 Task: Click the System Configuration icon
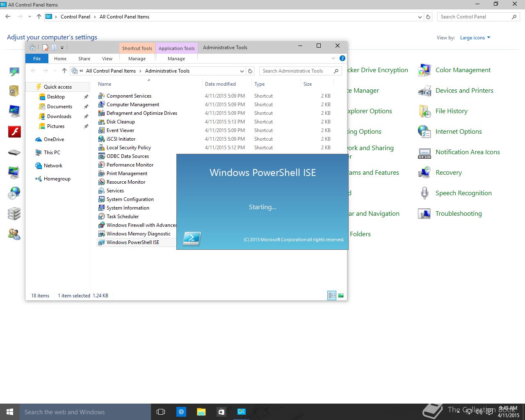tap(101, 199)
